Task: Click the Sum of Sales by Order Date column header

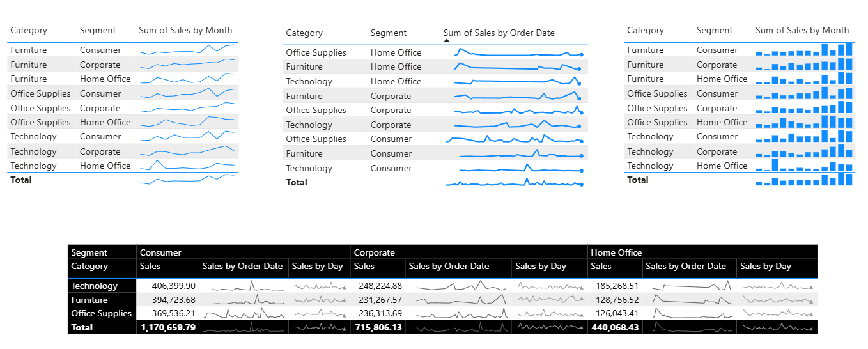Action: click(499, 33)
